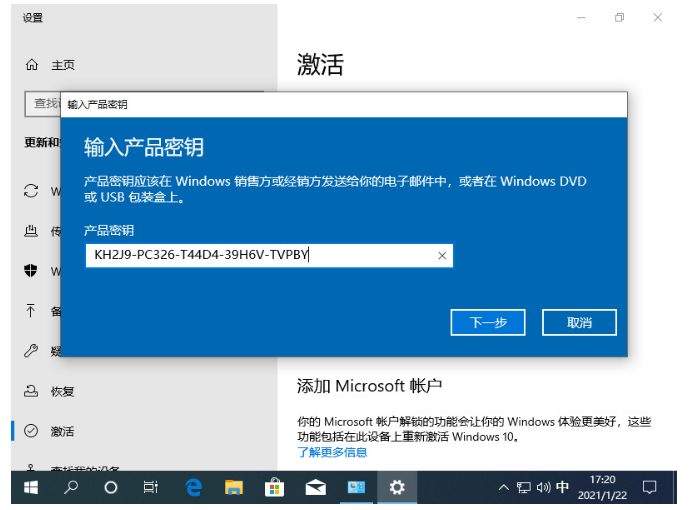Click the 取消 button in the dialog

pos(579,322)
